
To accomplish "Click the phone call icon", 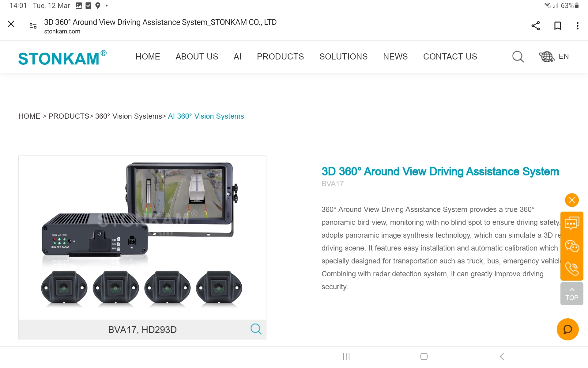I will (x=572, y=269).
